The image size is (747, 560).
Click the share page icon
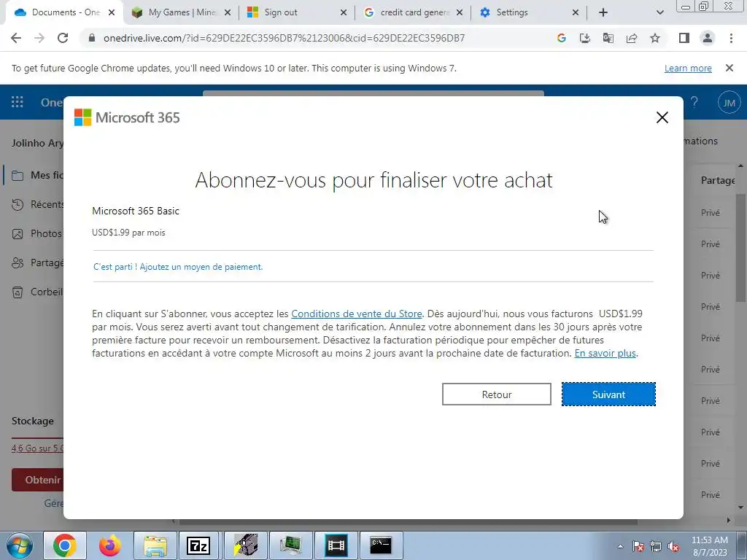[632, 38]
